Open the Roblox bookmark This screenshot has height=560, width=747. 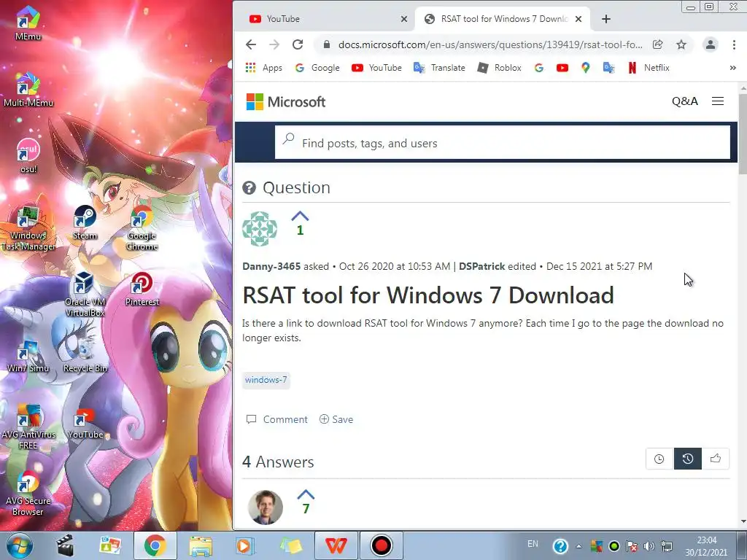click(x=500, y=68)
